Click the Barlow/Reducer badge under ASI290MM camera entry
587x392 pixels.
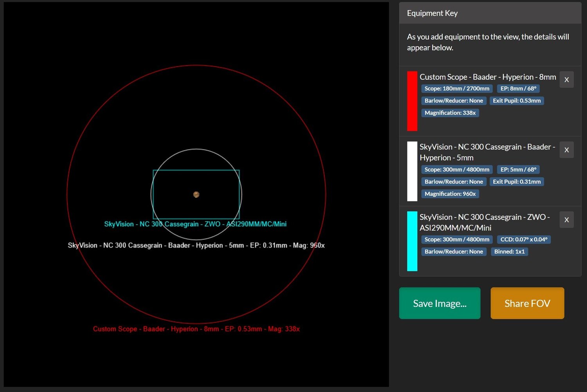click(x=454, y=252)
